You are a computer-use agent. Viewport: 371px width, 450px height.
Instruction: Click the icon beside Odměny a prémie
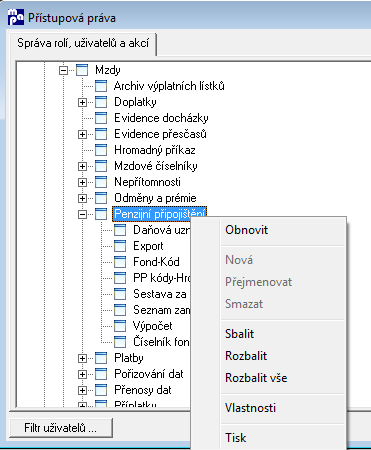pos(101,198)
